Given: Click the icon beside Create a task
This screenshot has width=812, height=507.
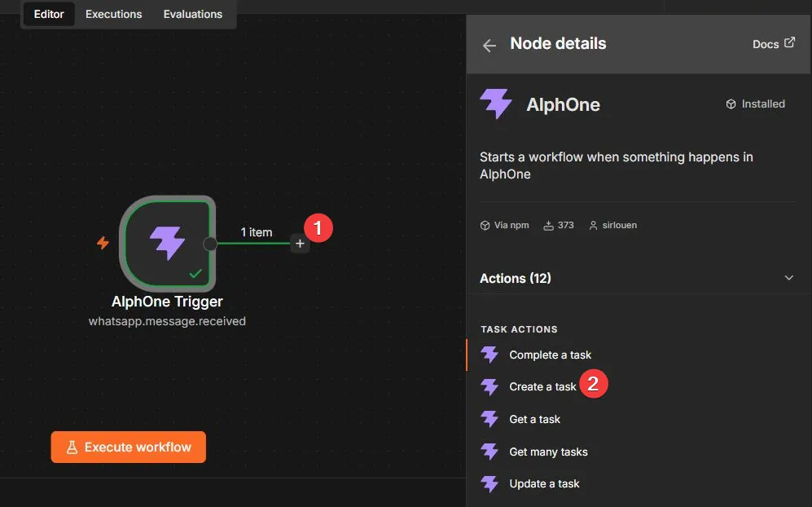Looking at the screenshot, I should coord(489,386).
